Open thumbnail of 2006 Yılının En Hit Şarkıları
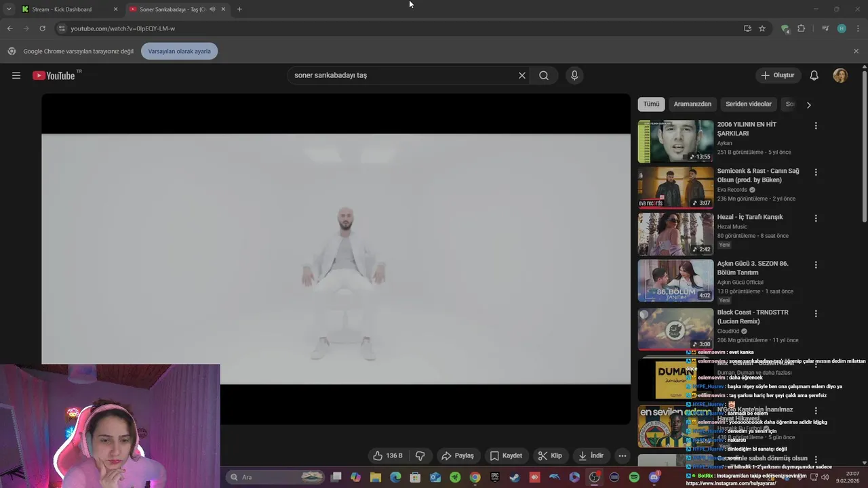 [675, 142]
